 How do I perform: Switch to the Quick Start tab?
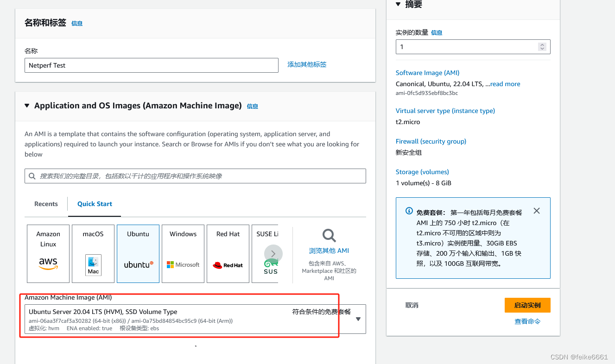(x=95, y=204)
